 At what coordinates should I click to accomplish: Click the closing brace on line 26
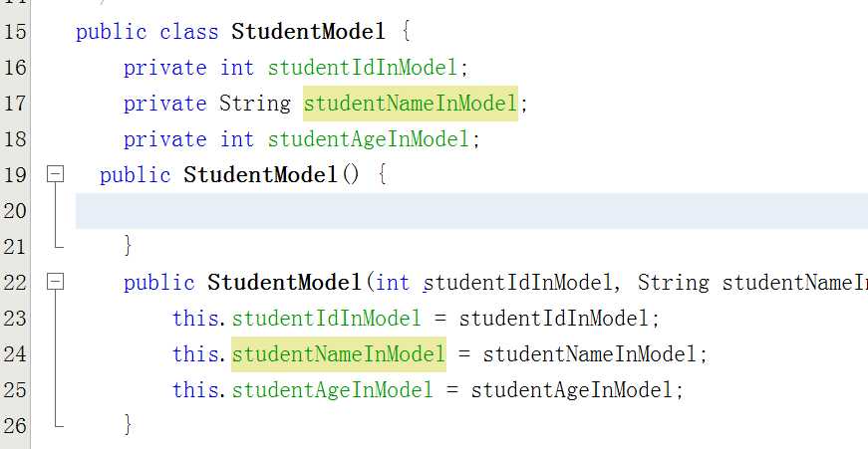pyautogui.click(x=129, y=425)
